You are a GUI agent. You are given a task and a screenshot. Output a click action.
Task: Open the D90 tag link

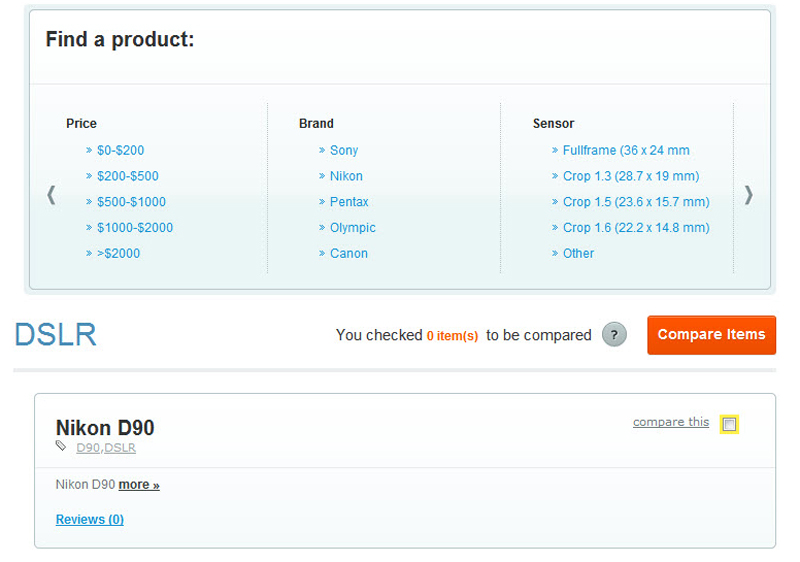(88, 448)
